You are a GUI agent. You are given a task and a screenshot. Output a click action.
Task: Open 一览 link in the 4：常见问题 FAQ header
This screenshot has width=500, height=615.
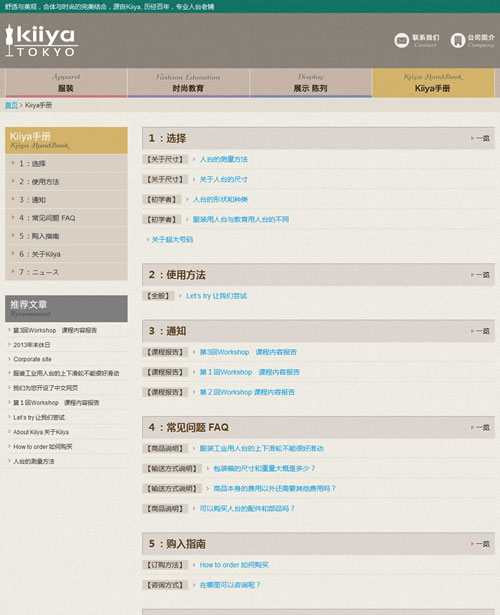pos(480,427)
